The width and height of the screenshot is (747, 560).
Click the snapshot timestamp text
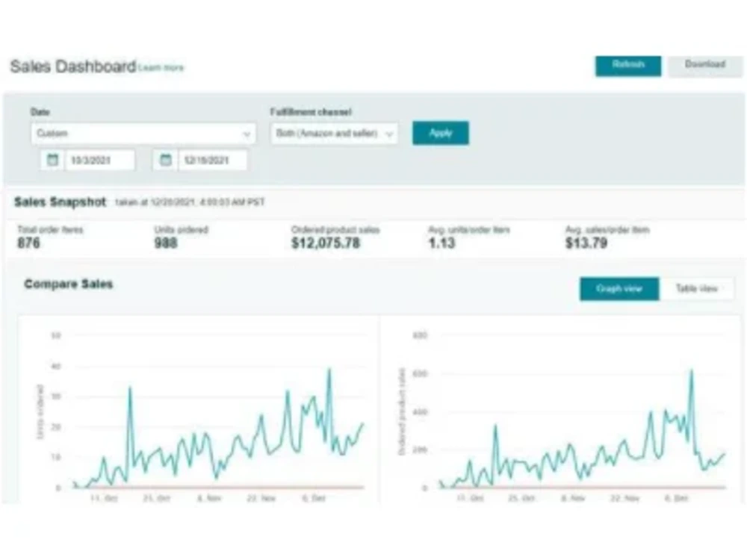pyautogui.click(x=190, y=202)
